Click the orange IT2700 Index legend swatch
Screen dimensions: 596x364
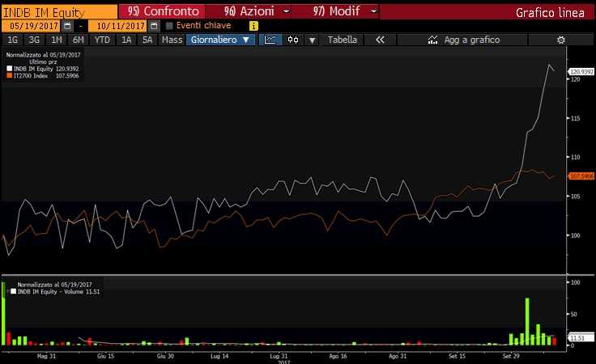coord(10,76)
